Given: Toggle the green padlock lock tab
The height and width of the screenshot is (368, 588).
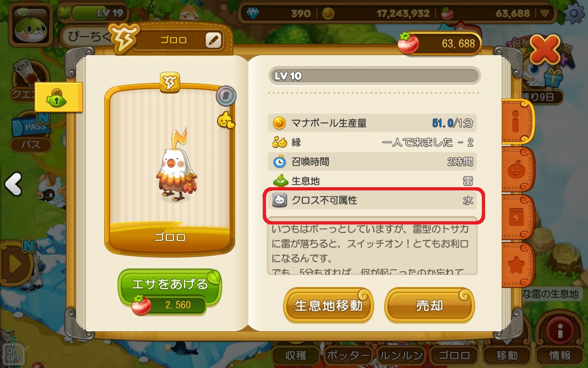Looking at the screenshot, I should 58,97.
